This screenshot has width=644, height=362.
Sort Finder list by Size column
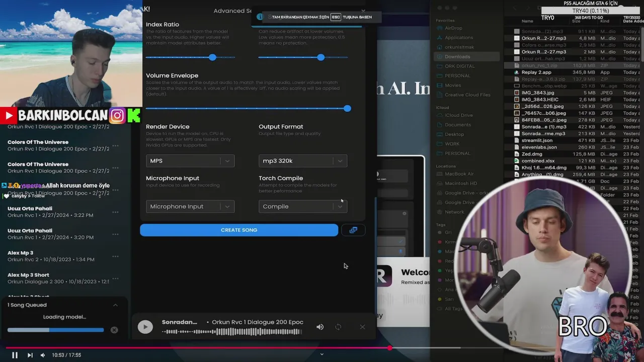577,21
